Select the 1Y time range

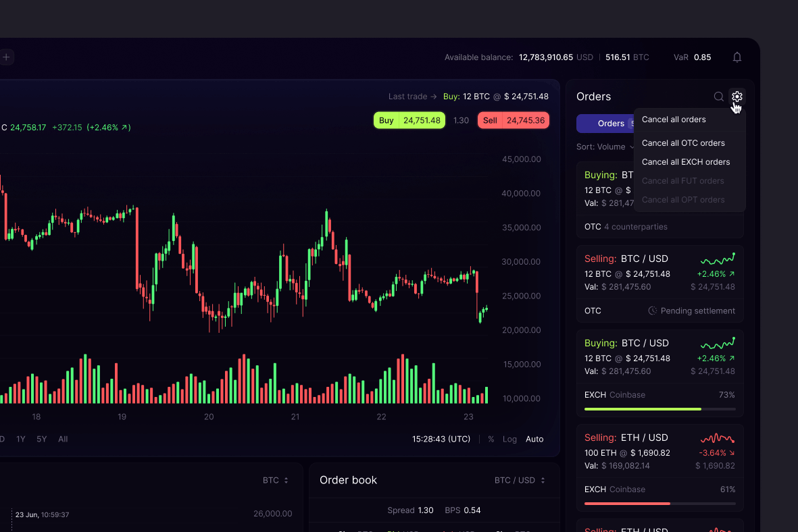(x=21, y=439)
